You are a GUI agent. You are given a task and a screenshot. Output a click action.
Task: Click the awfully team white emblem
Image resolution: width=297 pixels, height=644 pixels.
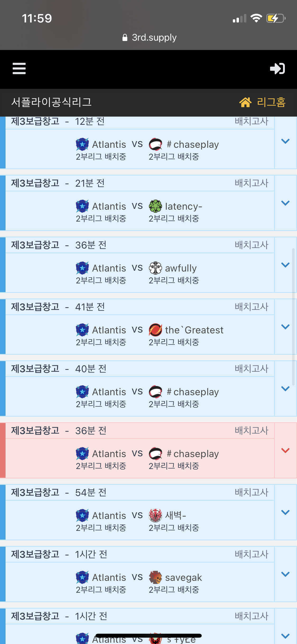click(x=155, y=268)
